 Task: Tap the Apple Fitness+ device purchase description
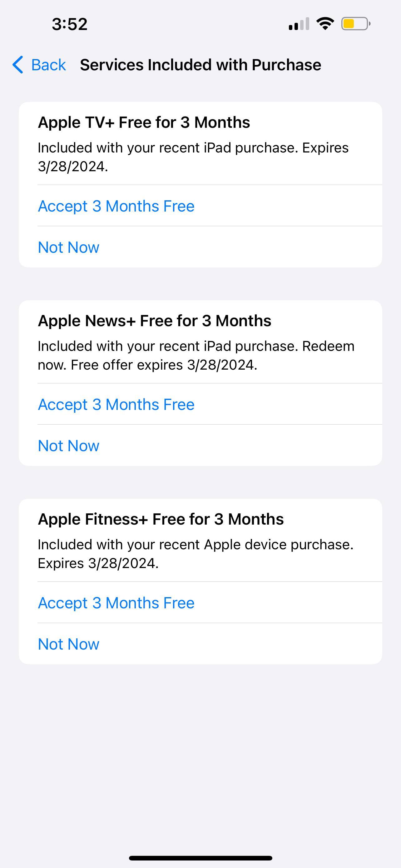[x=195, y=554]
